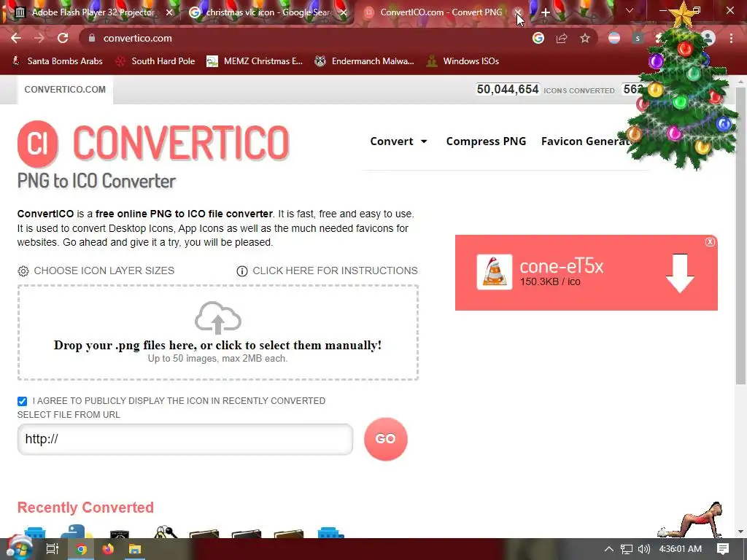Close the christmas vlc icon search tab
Screen dimensions: 747x560
point(344,12)
